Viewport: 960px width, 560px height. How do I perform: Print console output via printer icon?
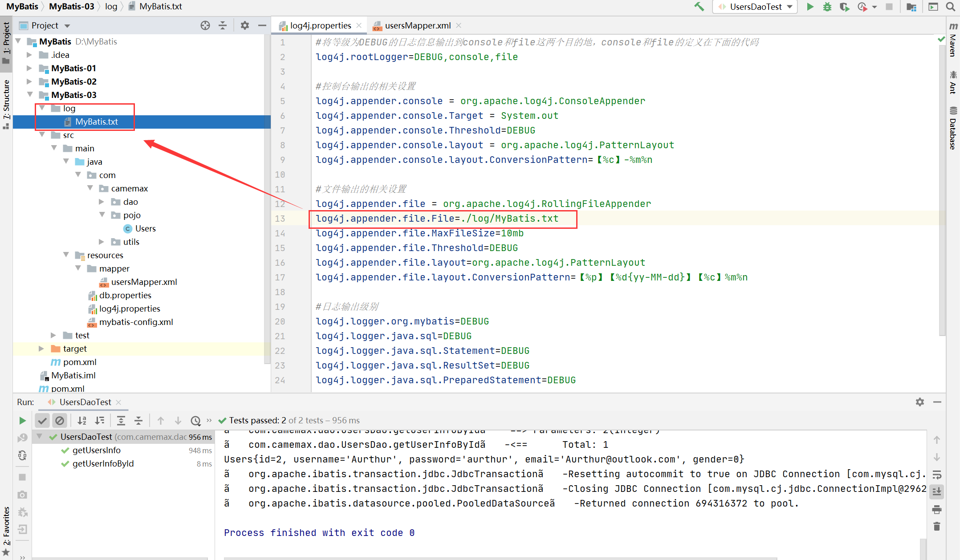coord(937,509)
